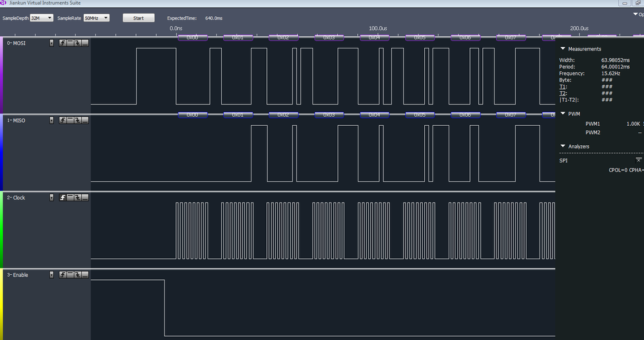Set low level trigger on MOSI channel
Screen dimensions: 644x340
tap(85, 43)
